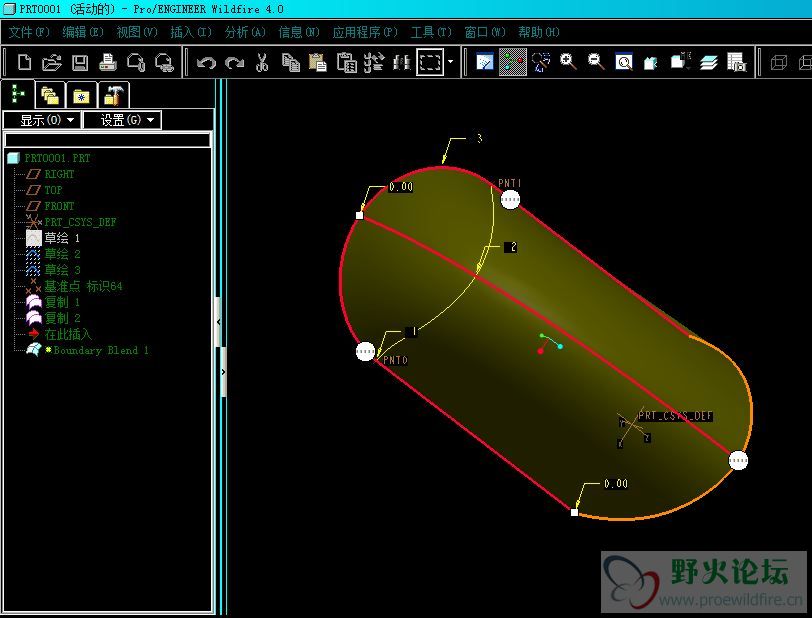812x618 pixels.
Task: Open the Favorites tab
Action: coord(81,95)
